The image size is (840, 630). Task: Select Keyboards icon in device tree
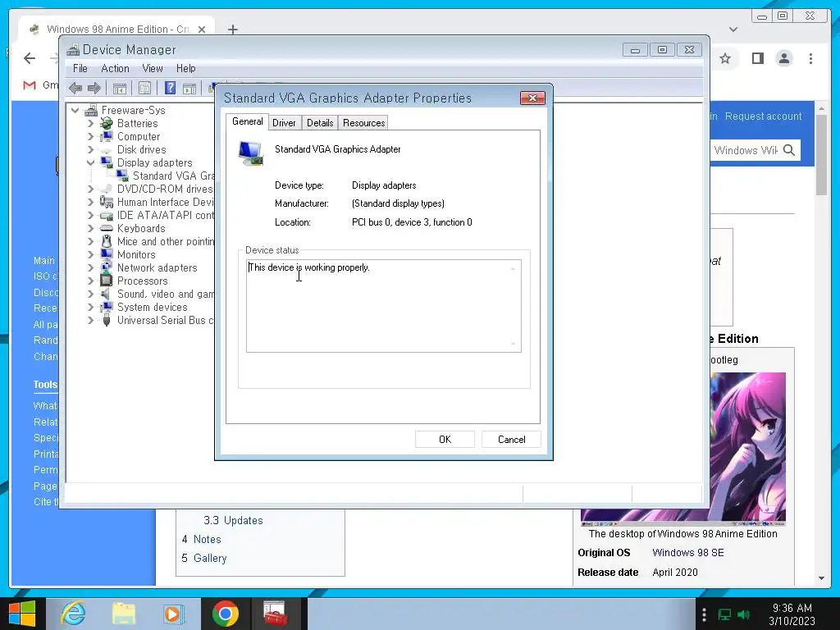tap(107, 228)
